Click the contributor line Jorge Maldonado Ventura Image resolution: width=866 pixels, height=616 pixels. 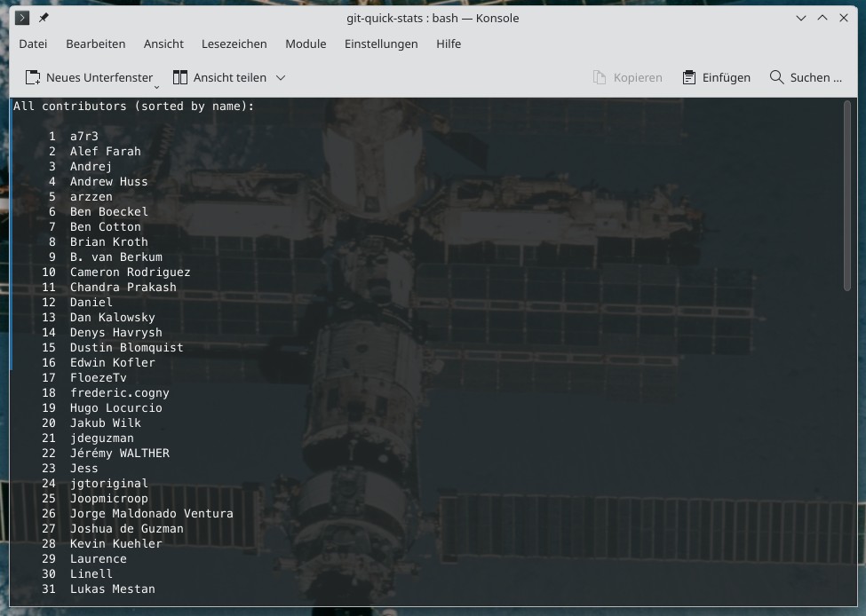[151, 513]
